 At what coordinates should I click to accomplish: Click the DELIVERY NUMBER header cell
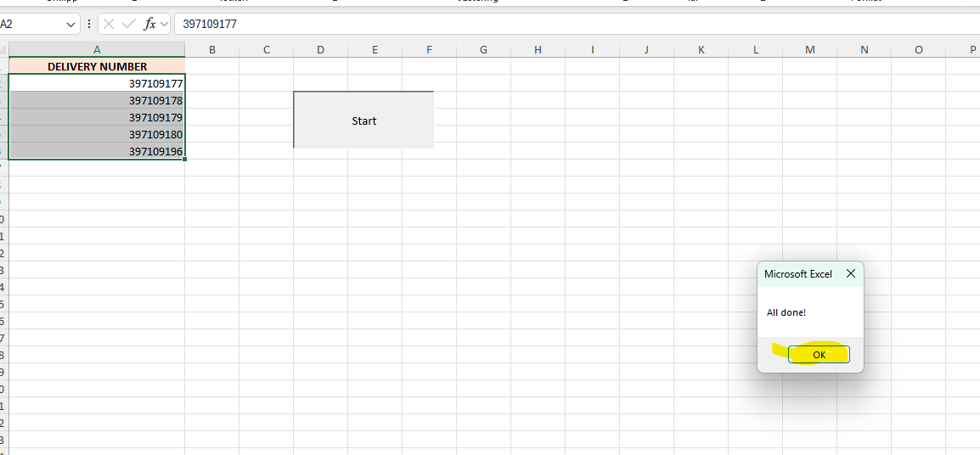pos(97,66)
